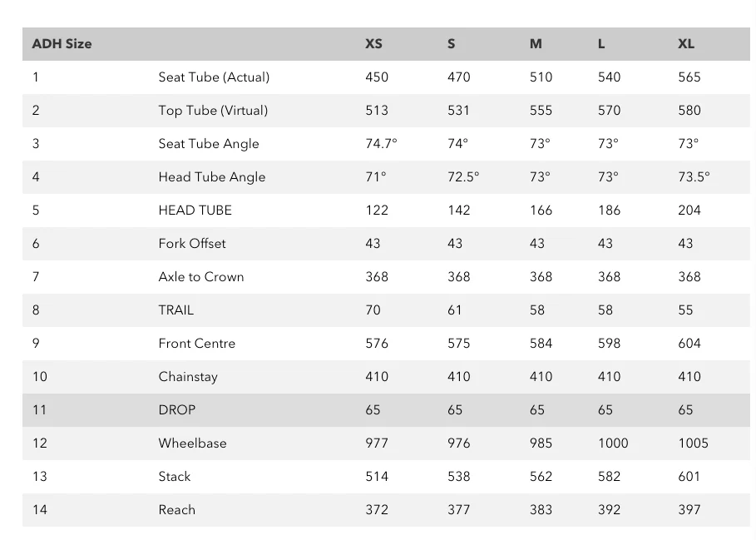
Task: Click the Front Centre value 598
Action: [x=609, y=343]
